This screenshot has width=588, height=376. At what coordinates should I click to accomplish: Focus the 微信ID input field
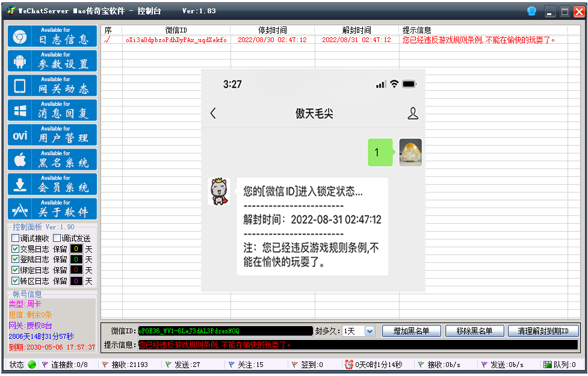[x=225, y=331]
